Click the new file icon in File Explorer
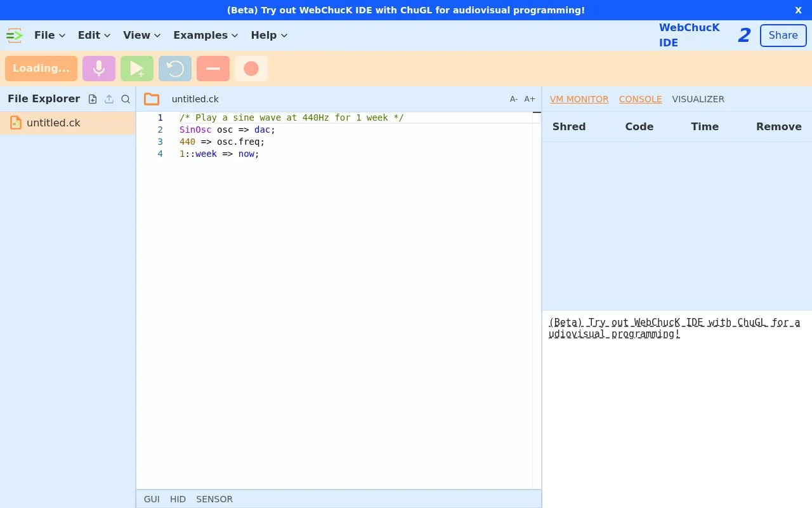 click(93, 99)
